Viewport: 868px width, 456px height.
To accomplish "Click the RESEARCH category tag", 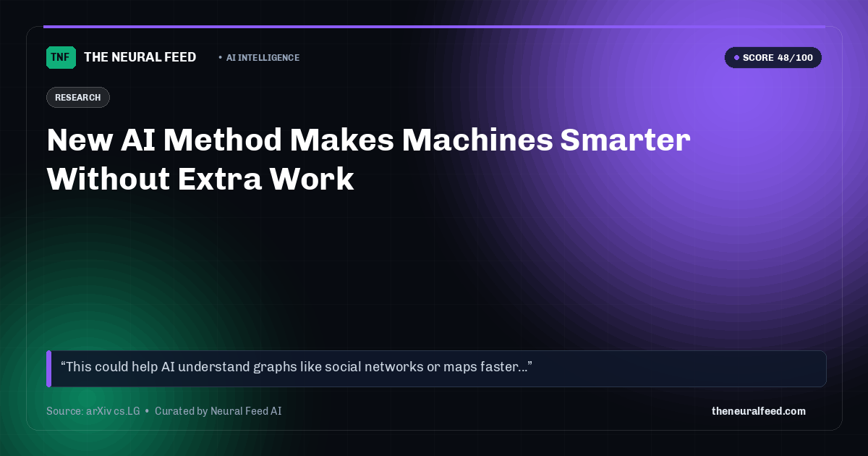I will point(78,98).
